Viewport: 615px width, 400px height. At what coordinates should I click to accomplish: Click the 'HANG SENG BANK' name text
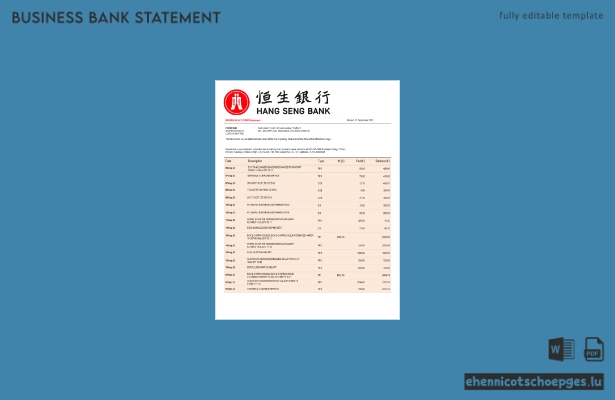pyautogui.click(x=293, y=111)
